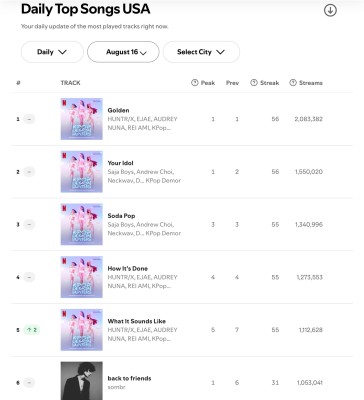The image size is (364, 400).
Task: Click the download chart icon
Action: tap(330, 10)
